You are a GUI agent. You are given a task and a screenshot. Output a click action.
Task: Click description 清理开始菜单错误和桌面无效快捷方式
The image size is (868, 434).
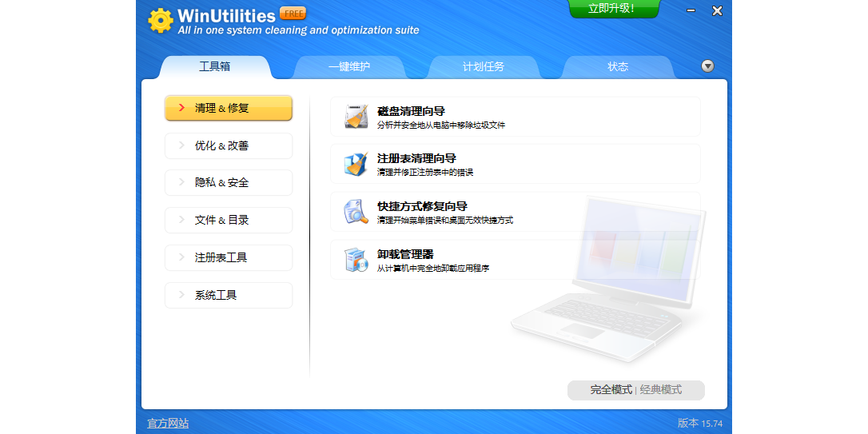(445, 221)
